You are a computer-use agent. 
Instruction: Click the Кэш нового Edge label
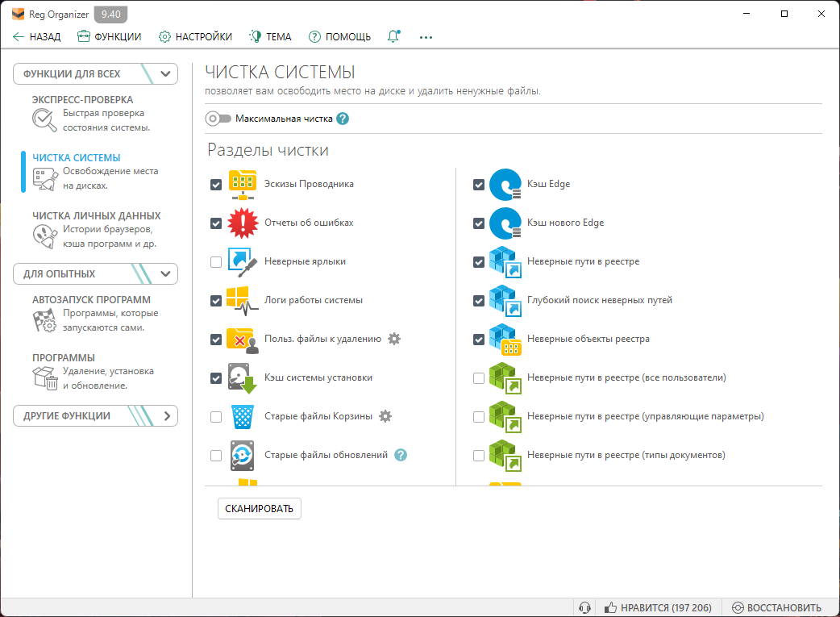565,223
